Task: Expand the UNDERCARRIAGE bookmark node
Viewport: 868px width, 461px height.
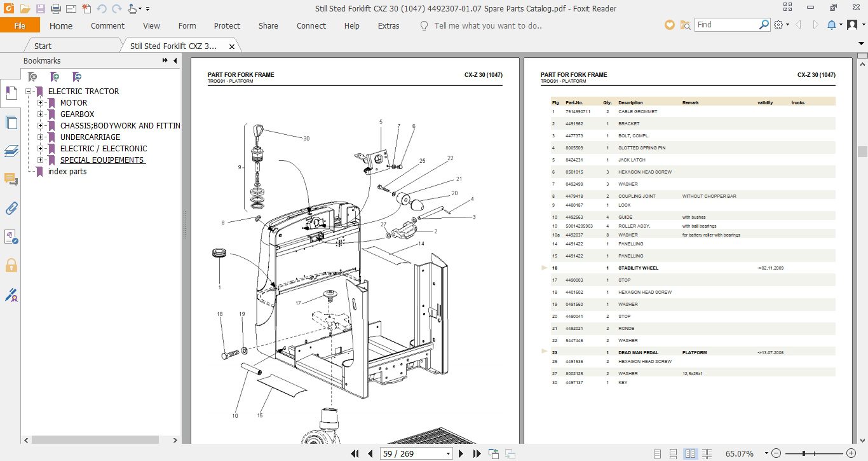Action: click(41, 137)
